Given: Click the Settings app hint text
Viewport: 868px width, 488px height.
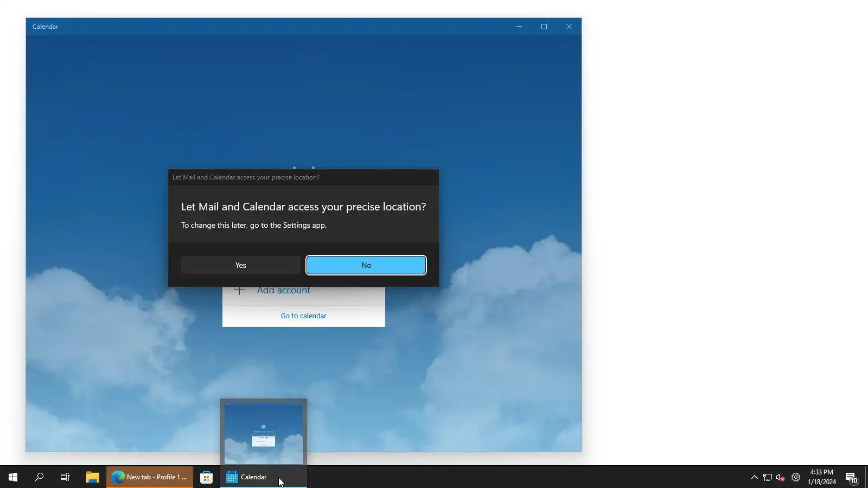Looking at the screenshot, I should click(x=254, y=225).
